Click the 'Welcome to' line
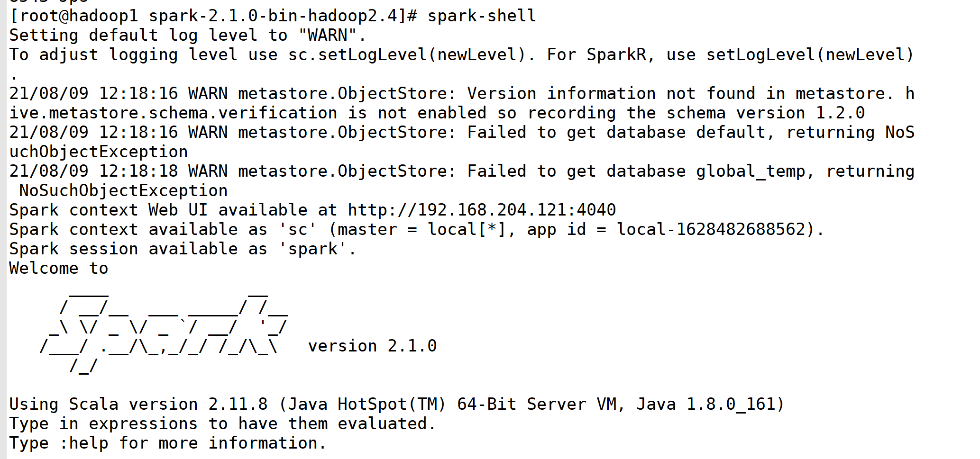Image resolution: width=980 pixels, height=459 pixels. (59, 269)
